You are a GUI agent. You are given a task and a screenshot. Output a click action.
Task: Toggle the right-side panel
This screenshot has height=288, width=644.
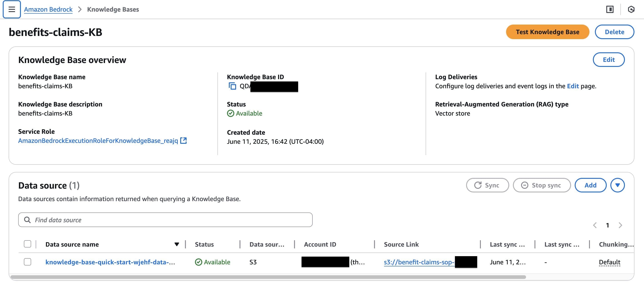point(610,9)
